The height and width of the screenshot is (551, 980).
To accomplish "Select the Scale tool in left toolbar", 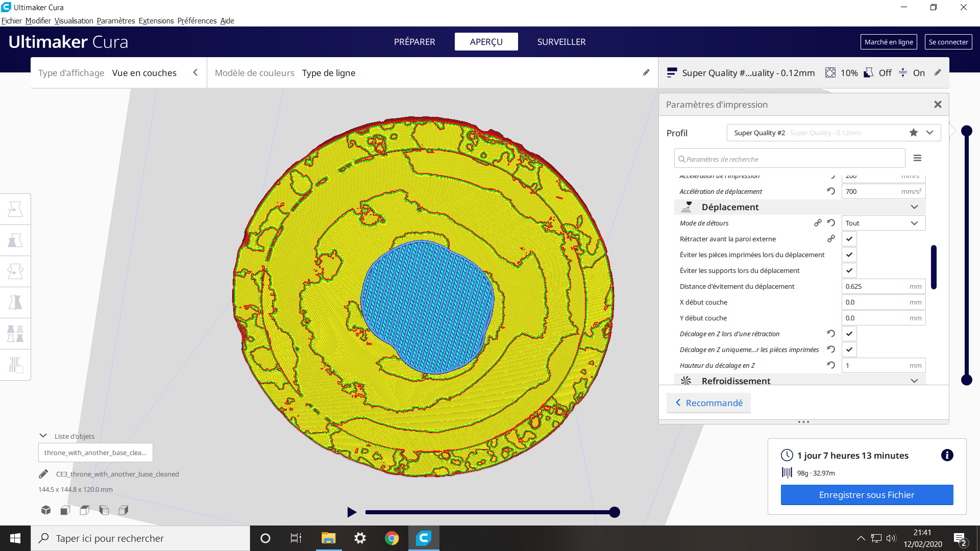I will pos(15,240).
